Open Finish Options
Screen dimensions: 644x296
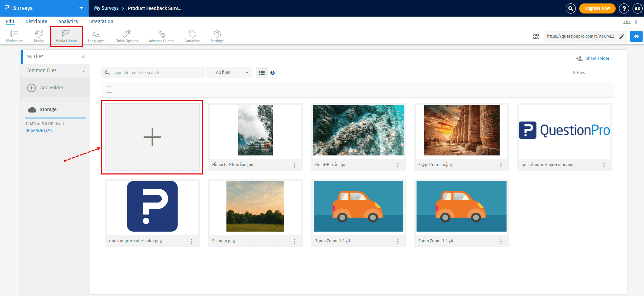pyautogui.click(x=127, y=36)
